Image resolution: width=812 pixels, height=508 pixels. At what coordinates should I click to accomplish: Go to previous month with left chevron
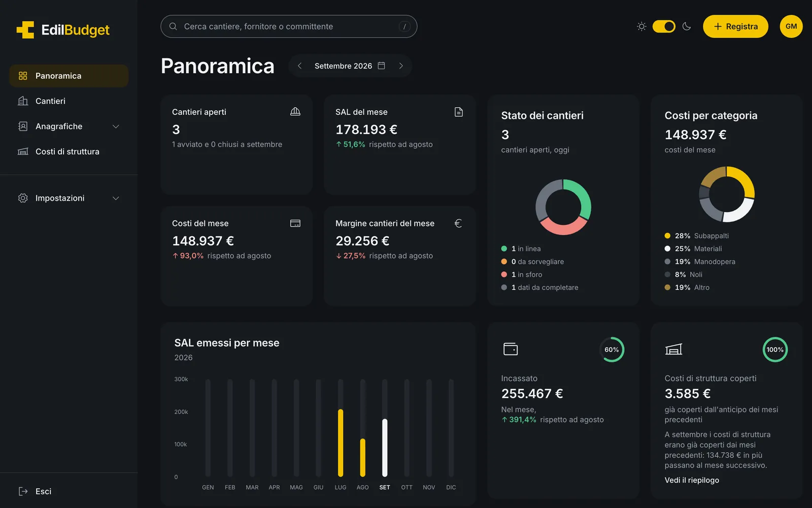click(x=299, y=66)
